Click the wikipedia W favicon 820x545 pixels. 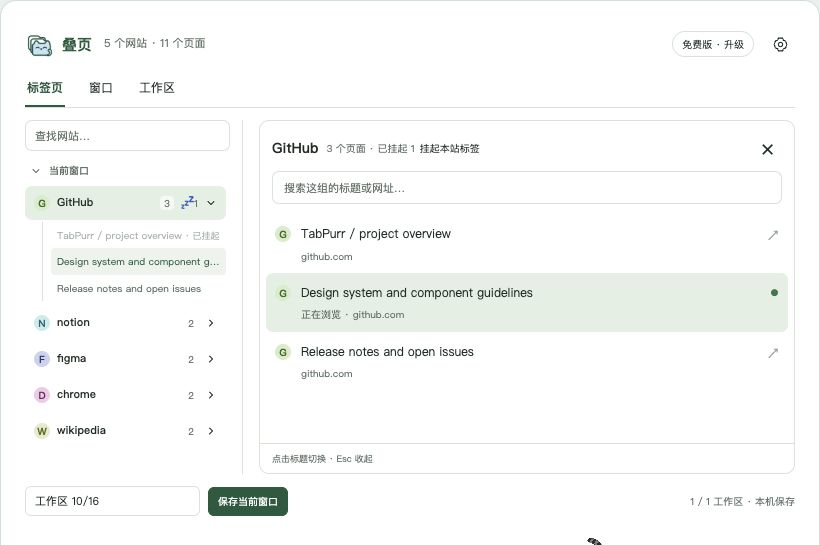pyautogui.click(x=42, y=431)
